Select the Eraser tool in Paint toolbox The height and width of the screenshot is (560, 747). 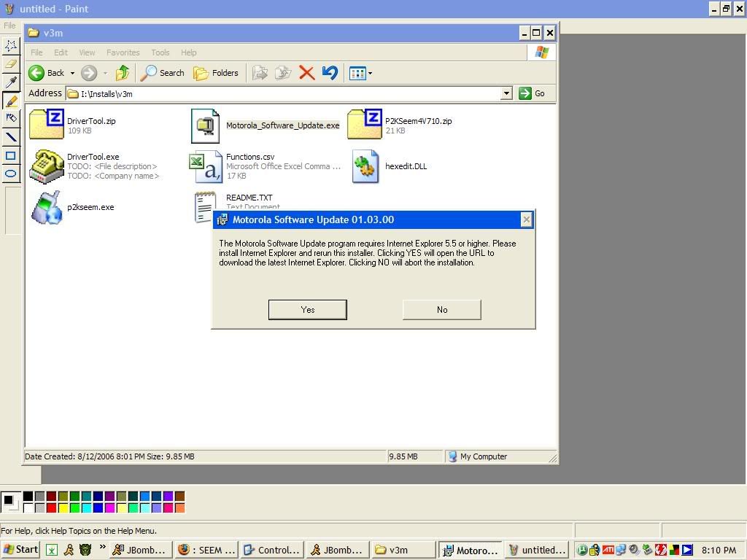point(11,64)
